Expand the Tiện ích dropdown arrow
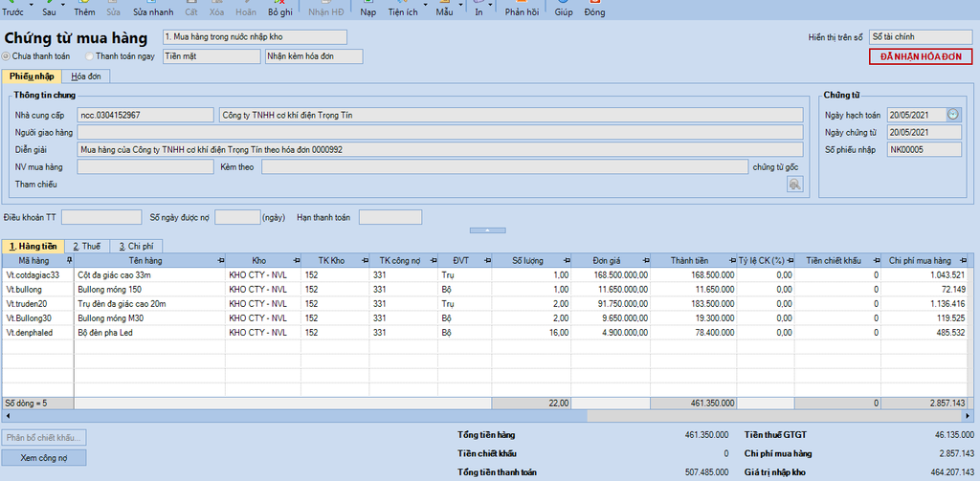980x481 pixels. 426,5
